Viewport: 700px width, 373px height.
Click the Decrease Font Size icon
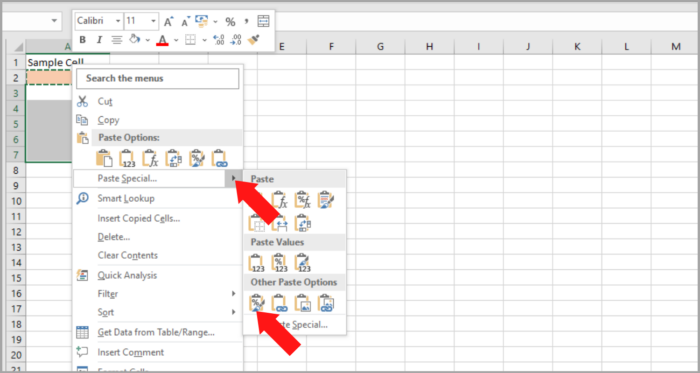pos(185,21)
